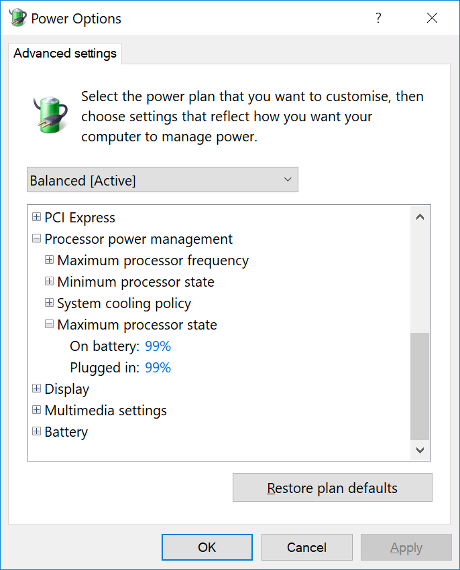Collapse Processor power management node
This screenshot has width=460, height=570.
[36, 238]
